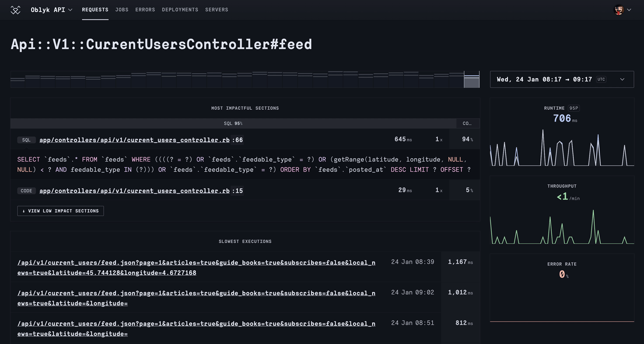The width and height of the screenshot is (644, 344).
Task: Open the Deployments tab
Action: (x=180, y=10)
